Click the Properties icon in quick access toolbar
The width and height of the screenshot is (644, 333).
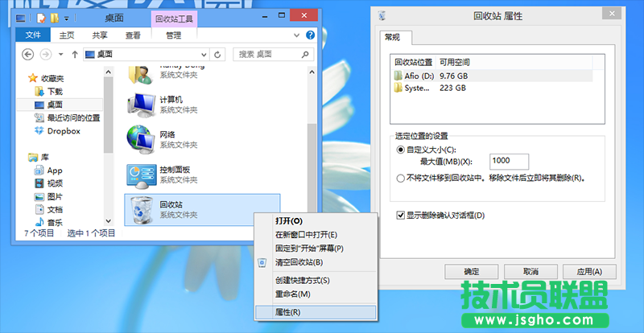coord(41,18)
